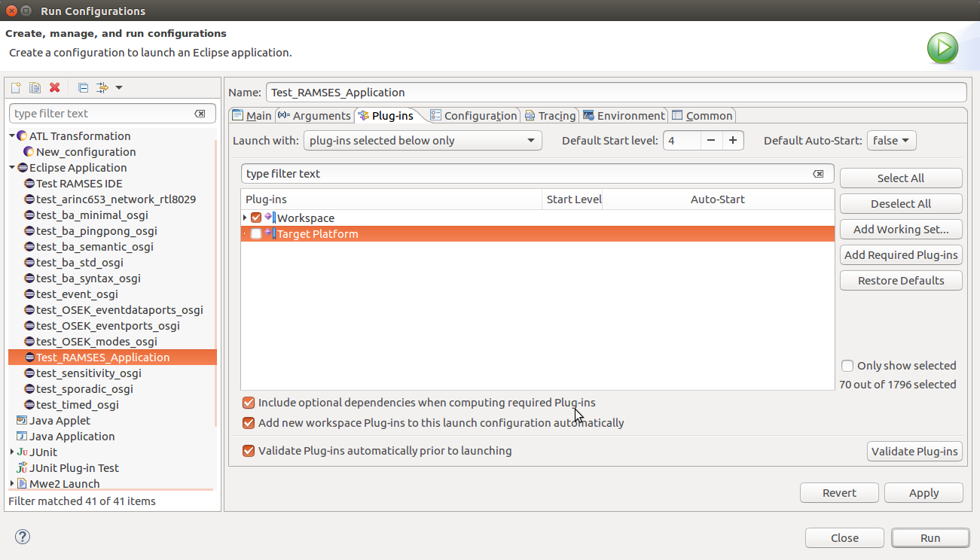Click the Validate Plug-ins button

(915, 452)
